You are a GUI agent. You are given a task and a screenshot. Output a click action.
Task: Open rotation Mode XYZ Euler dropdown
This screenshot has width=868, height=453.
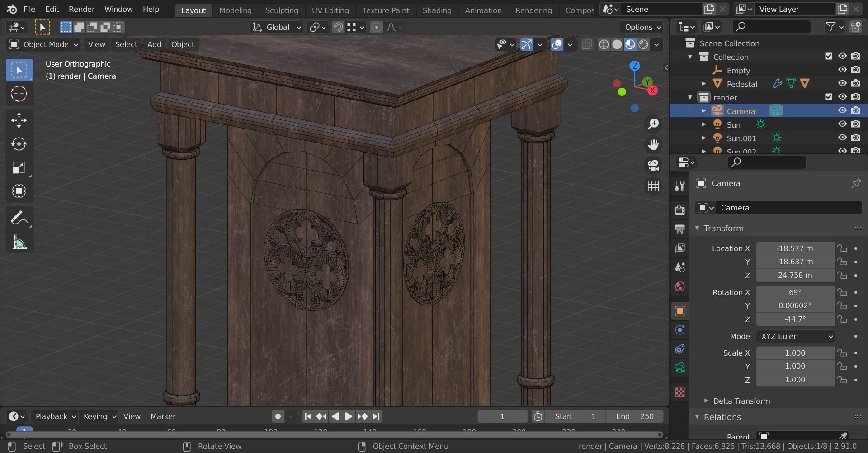click(x=796, y=336)
